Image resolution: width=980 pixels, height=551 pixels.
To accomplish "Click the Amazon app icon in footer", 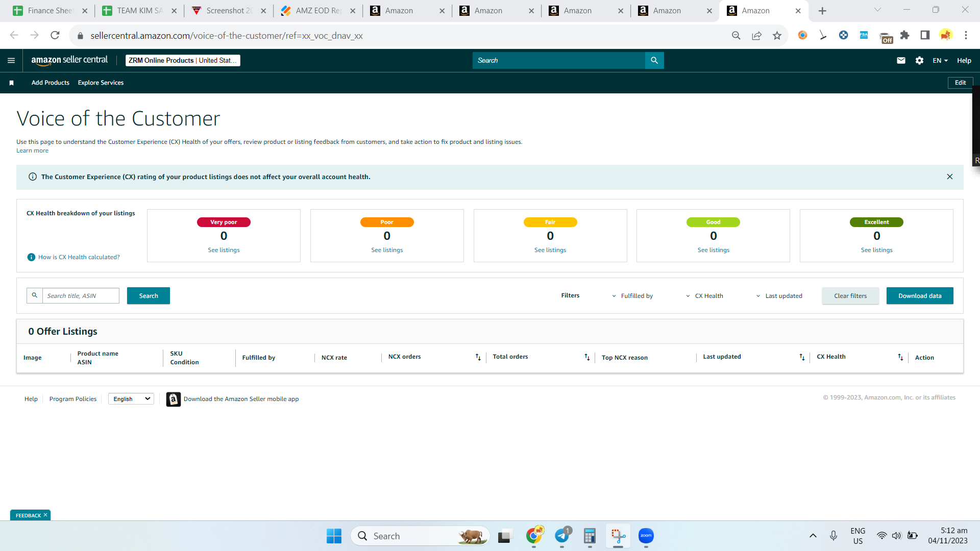I will coord(174,399).
